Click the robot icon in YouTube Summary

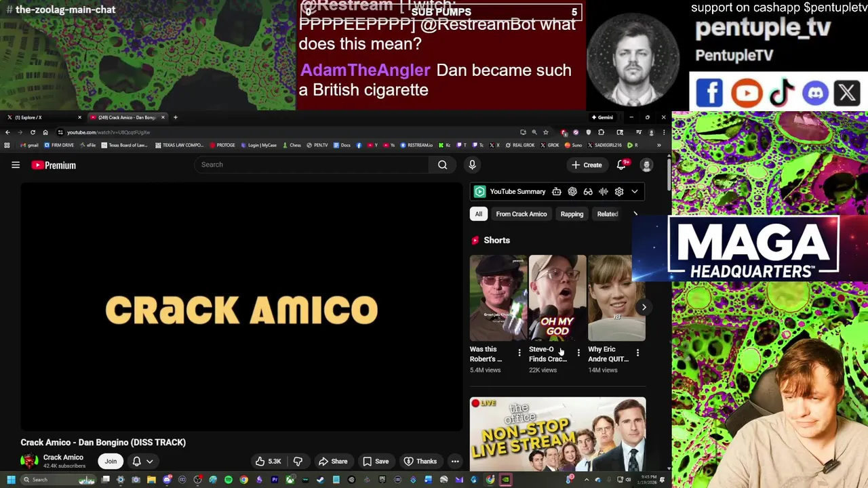click(x=557, y=192)
